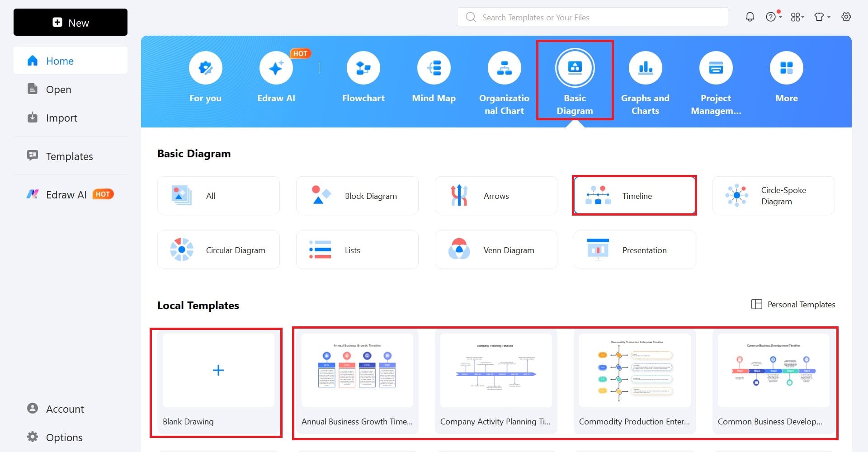Screen dimensions: 868x452
Task: Click the New button
Action: (71, 22)
